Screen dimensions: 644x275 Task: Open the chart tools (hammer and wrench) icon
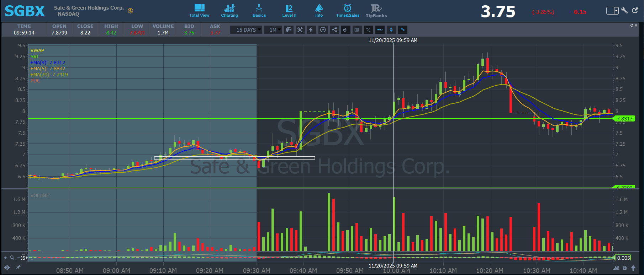300,30
